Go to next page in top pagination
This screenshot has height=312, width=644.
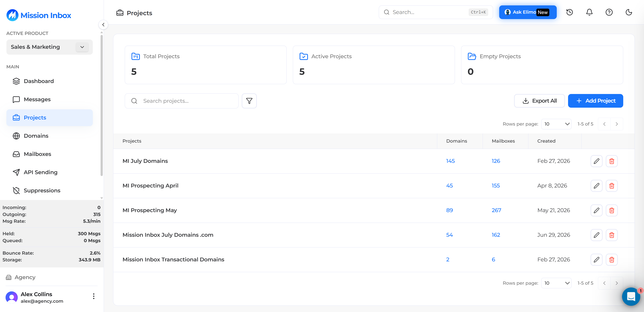coord(616,124)
